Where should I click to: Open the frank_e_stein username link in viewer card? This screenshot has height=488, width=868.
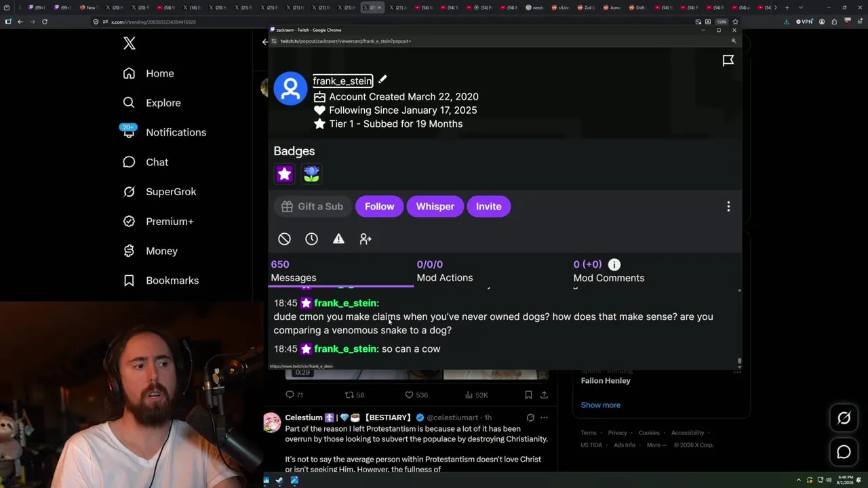tap(342, 81)
